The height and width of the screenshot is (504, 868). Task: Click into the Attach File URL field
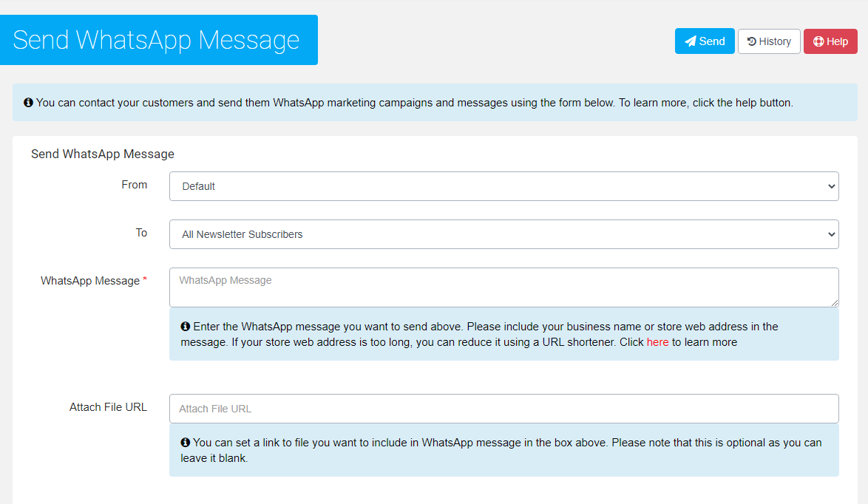(503, 409)
